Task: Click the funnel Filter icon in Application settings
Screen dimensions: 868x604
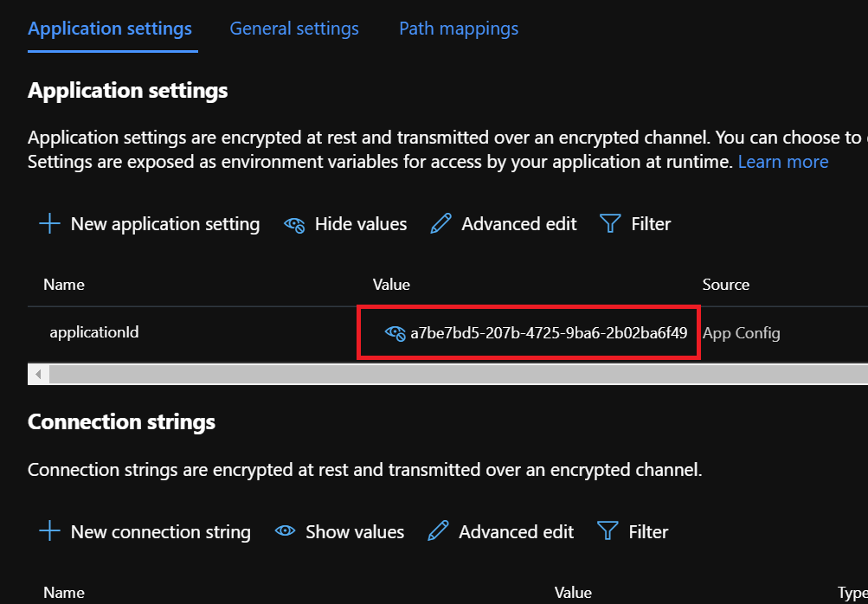Action: point(610,224)
